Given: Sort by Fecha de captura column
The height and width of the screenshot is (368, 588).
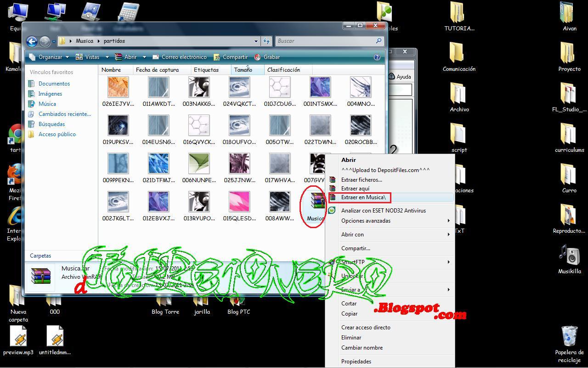Looking at the screenshot, I should [162, 70].
